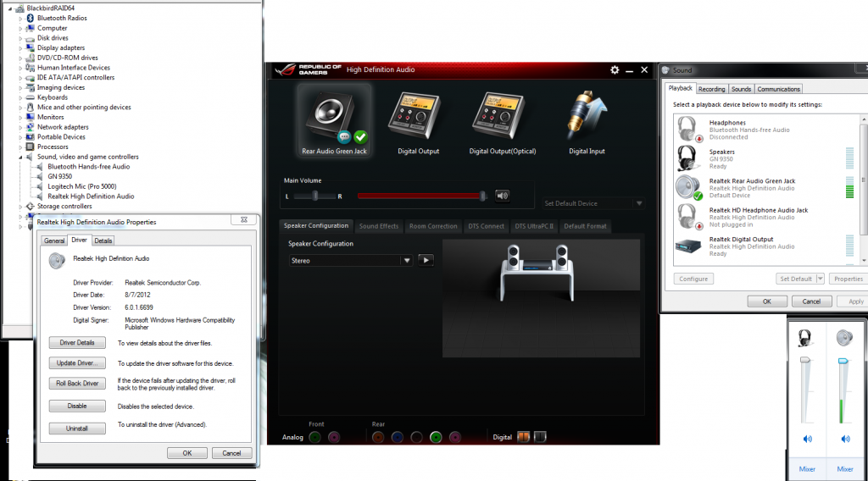The height and width of the screenshot is (481, 868).
Task: Click the speaker icon in volume mixer
Action: 844,337
